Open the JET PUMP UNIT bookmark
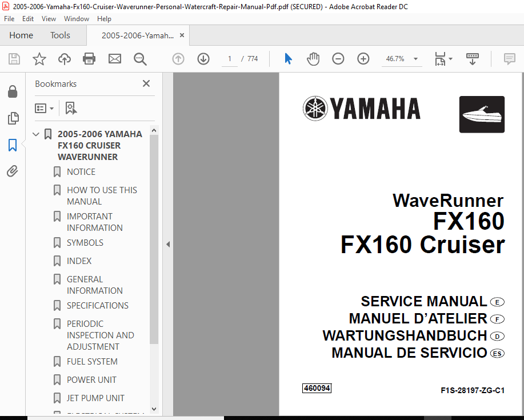The height and width of the screenshot is (420, 524). [x=95, y=398]
